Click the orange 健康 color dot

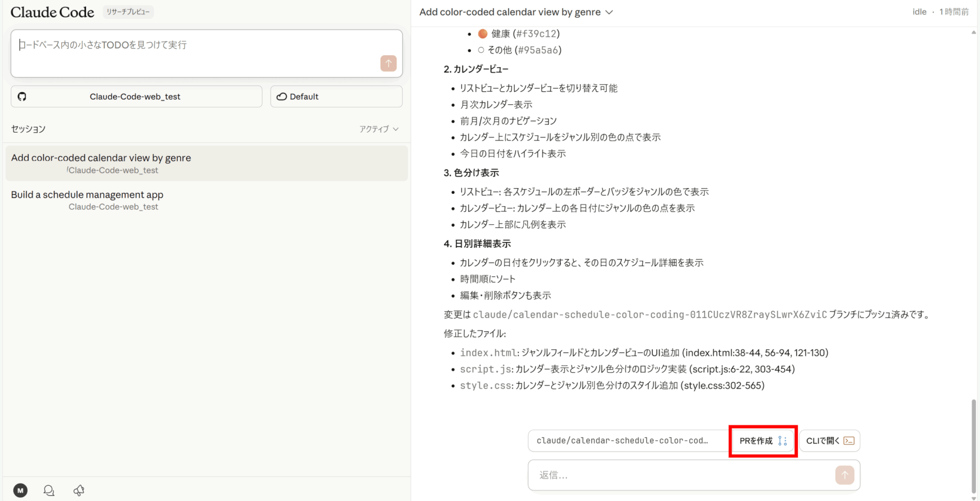coord(483,34)
